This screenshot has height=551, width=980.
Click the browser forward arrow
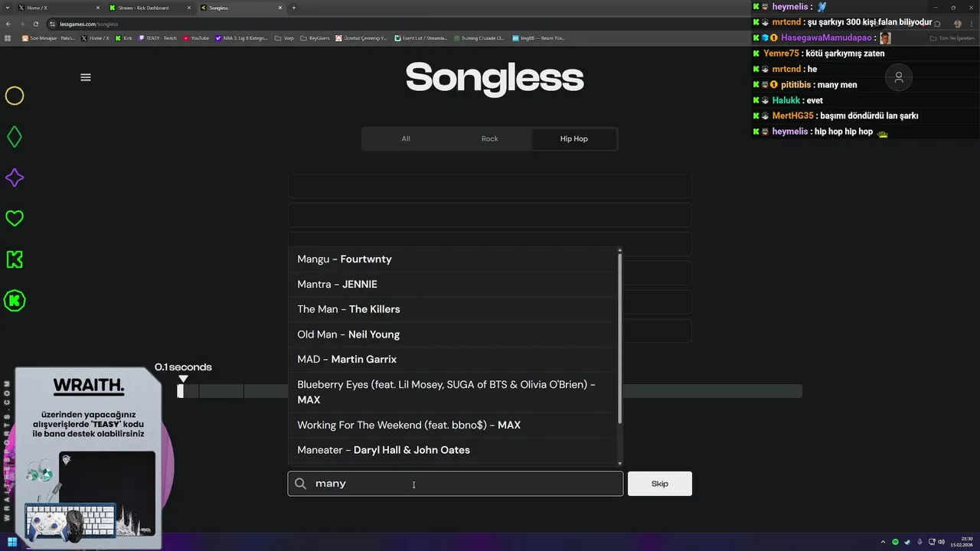pyautogui.click(x=22, y=24)
